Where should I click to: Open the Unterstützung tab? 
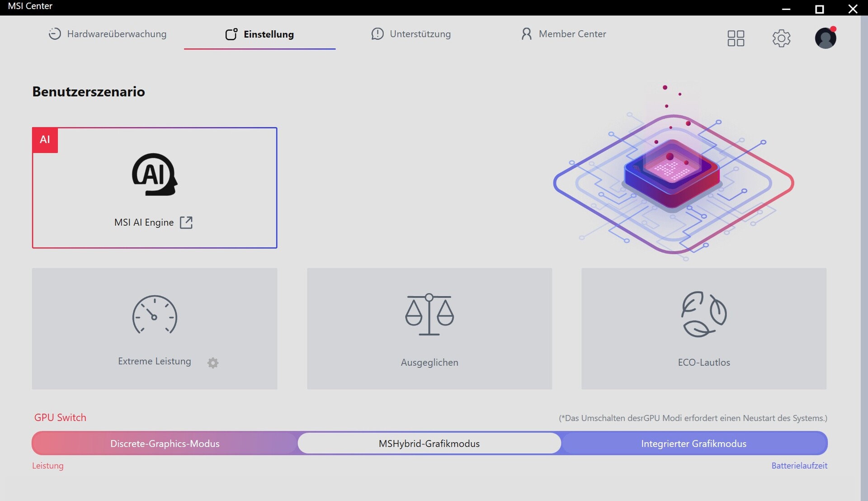click(x=411, y=34)
